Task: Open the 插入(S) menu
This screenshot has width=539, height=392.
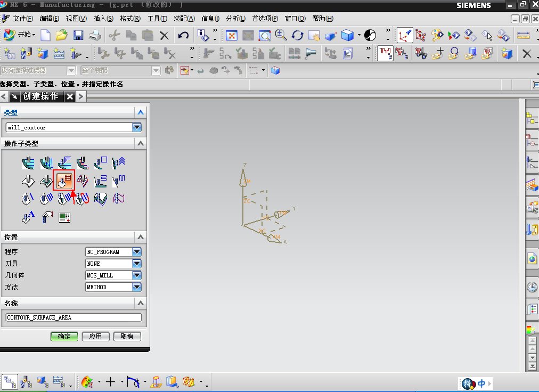Action: (x=103, y=19)
